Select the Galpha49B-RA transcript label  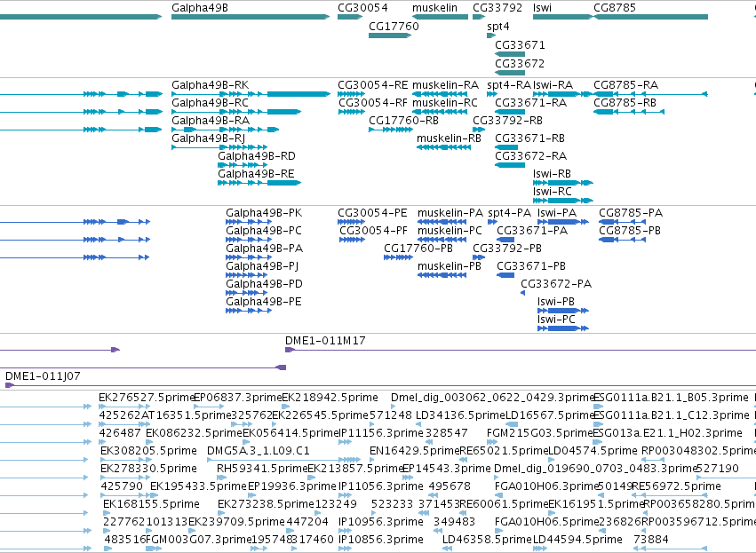click(211, 121)
